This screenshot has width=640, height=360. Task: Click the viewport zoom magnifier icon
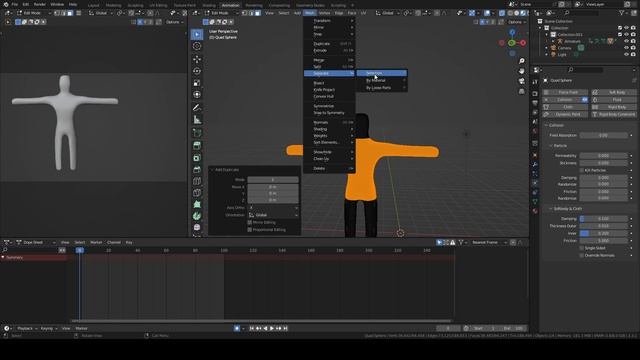pos(522,61)
